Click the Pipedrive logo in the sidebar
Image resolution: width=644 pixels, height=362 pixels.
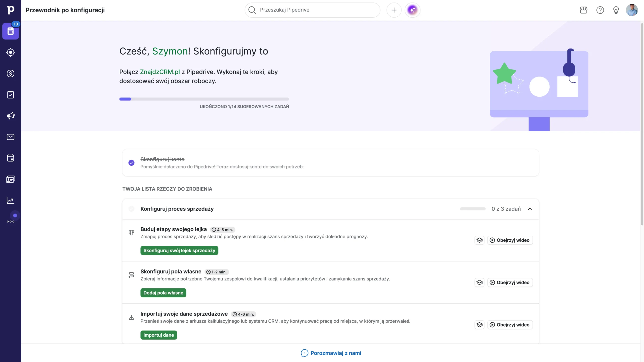click(11, 10)
